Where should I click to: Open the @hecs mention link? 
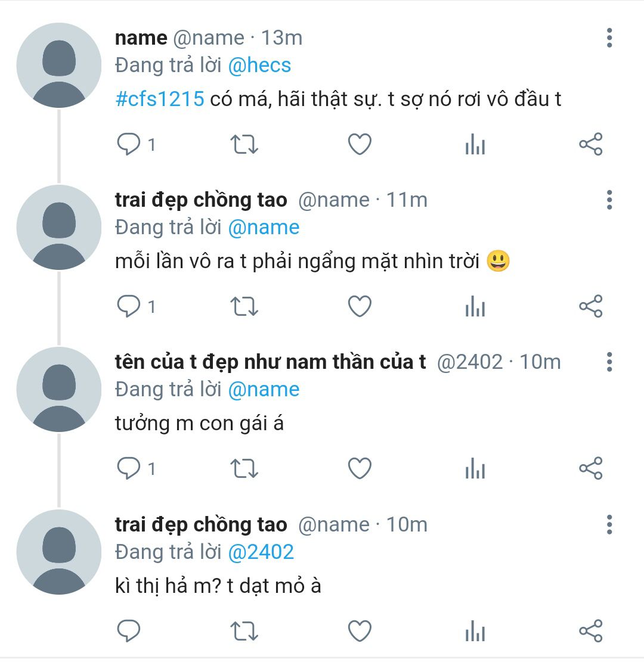tap(259, 65)
